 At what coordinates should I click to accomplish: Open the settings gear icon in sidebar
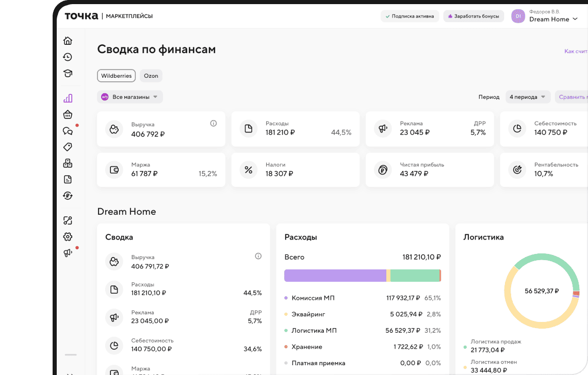[68, 236]
